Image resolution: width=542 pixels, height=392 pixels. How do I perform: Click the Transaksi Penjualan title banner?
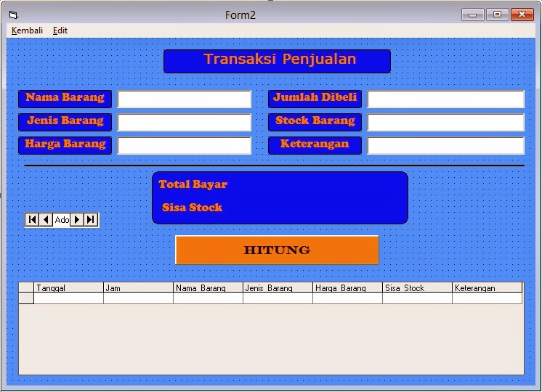(x=277, y=61)
